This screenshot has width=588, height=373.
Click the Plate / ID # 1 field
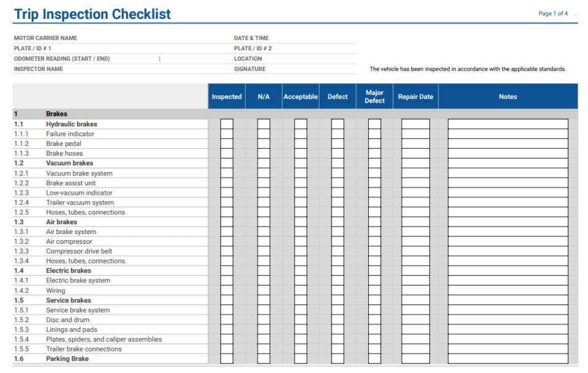tap(123, 48)
